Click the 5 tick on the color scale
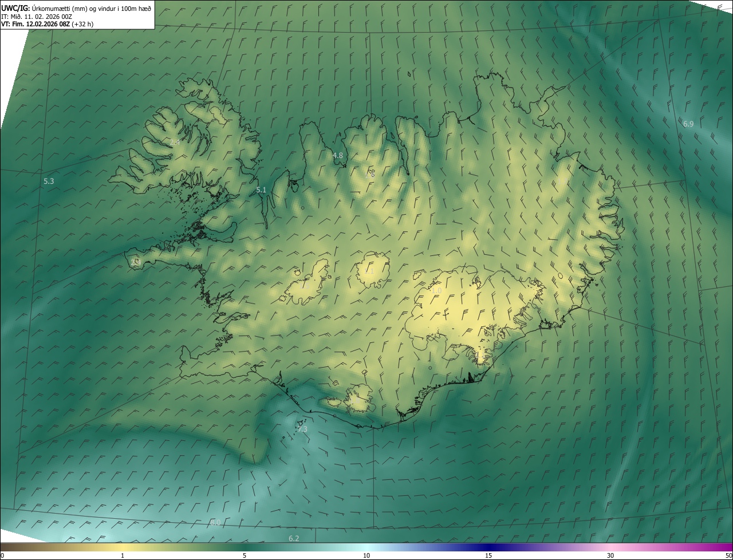733x560 pixels. pos(245,555)
